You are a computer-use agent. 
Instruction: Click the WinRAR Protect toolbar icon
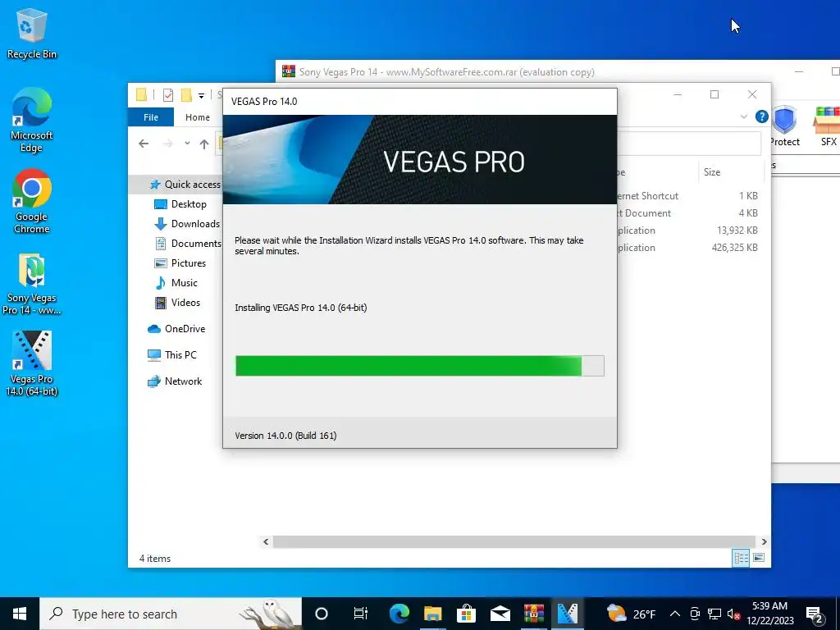point(784,126)
